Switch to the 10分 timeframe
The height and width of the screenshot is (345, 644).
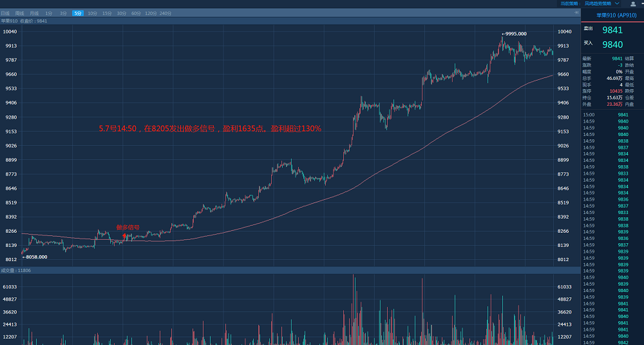coord(92,13)
